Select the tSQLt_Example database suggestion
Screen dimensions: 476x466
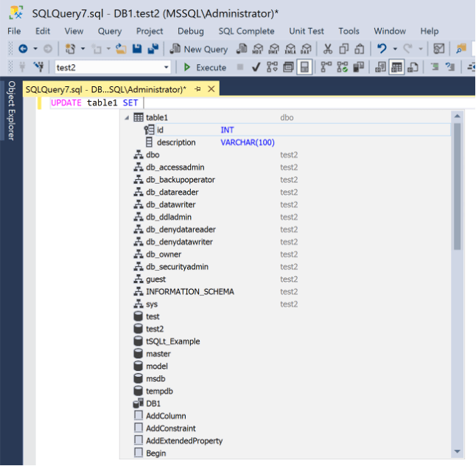[x=286, y=341]
